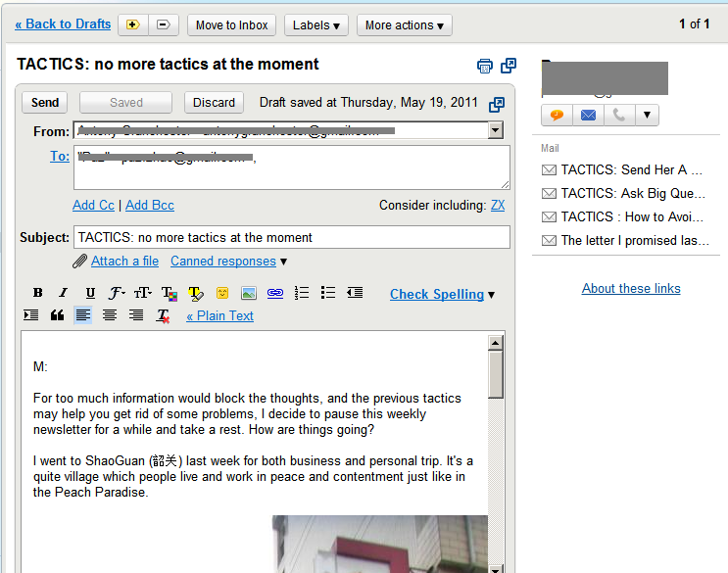This screenshot has width=728, height=573.
Task: Toggle bold formatting in the editor
Action: (x=38, y=293)
